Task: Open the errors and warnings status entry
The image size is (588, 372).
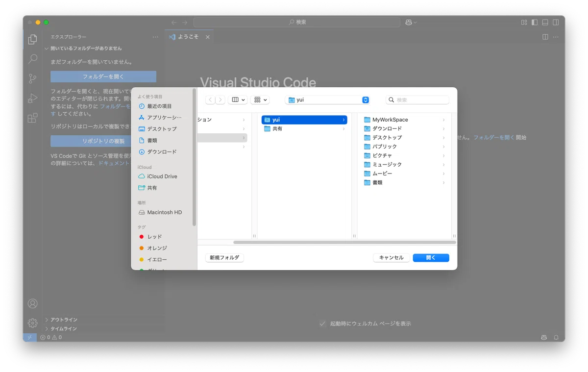Action: click(51, 337)
